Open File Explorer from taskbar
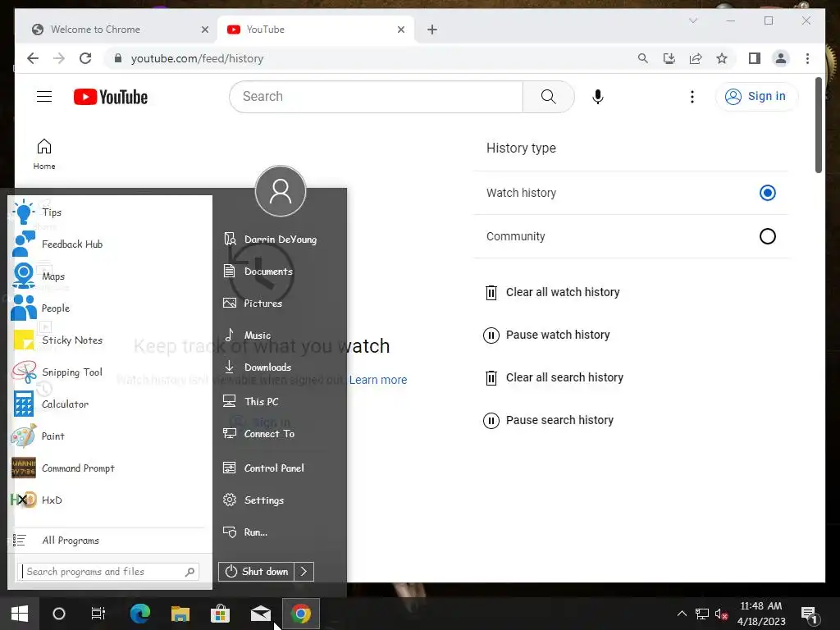The width and height of the screenshot is (840, 630). tap(180, 614)
